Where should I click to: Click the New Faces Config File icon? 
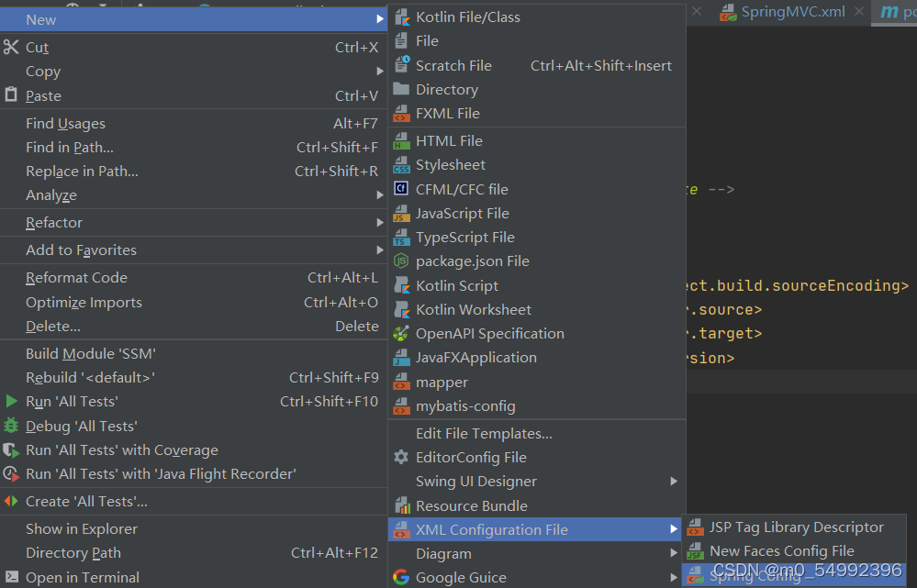[x=696, y=550]
